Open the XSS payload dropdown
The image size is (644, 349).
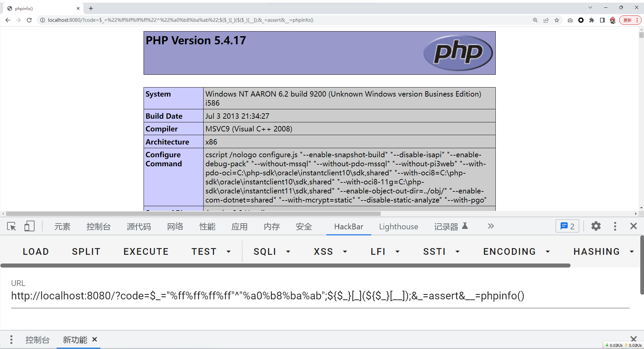tap(330, 251)
